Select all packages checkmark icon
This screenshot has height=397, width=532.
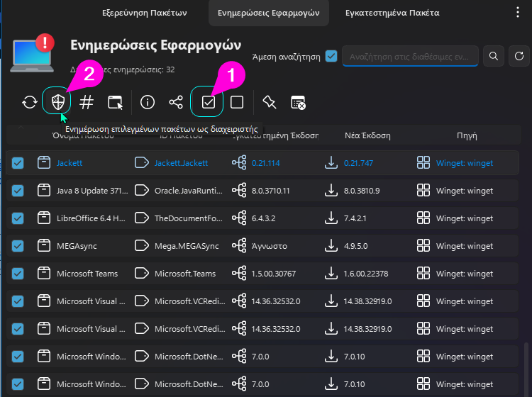coord(208,102)
